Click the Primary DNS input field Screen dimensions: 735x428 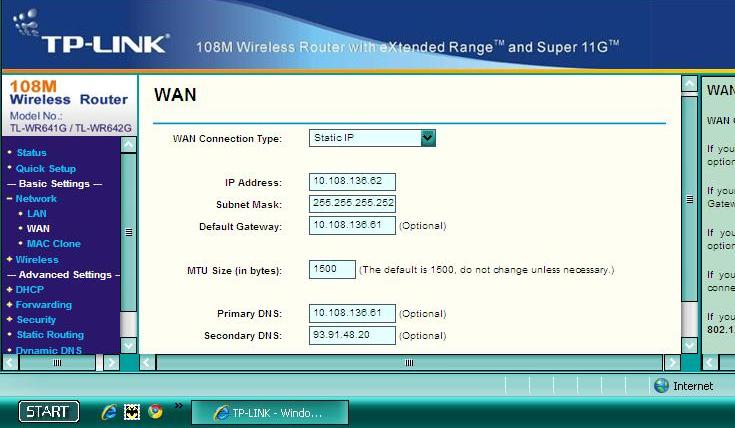[352, 314]
